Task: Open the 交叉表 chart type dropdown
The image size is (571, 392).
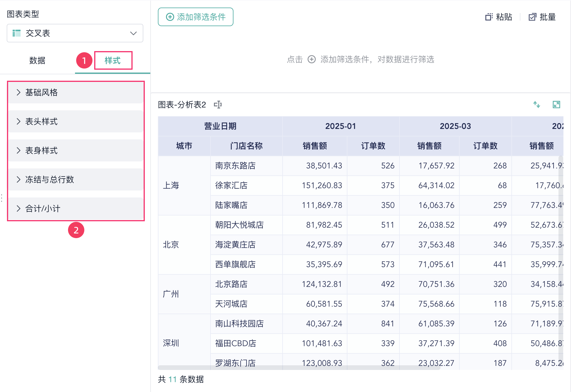Action: tap(75, 33)
